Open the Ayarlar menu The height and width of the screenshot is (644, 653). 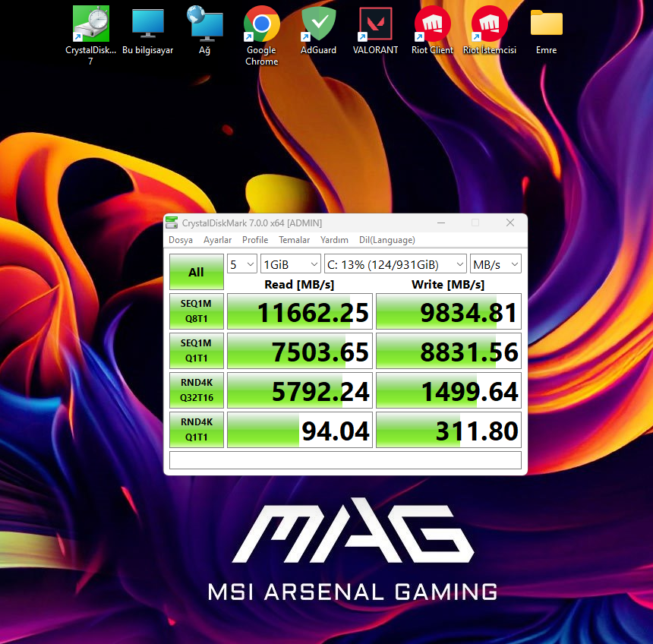[x=217, y=240]
